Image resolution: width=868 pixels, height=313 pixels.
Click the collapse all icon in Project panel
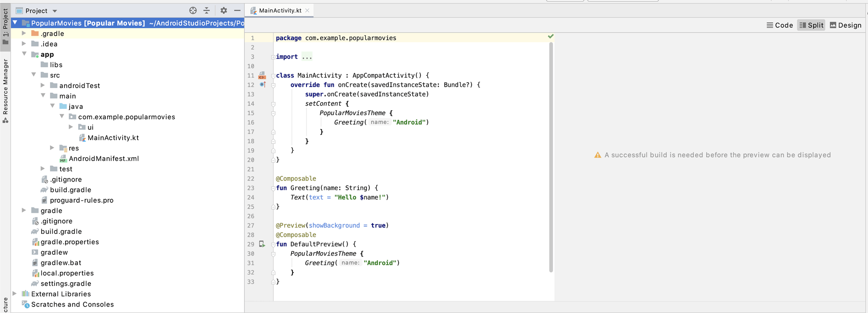207,10
